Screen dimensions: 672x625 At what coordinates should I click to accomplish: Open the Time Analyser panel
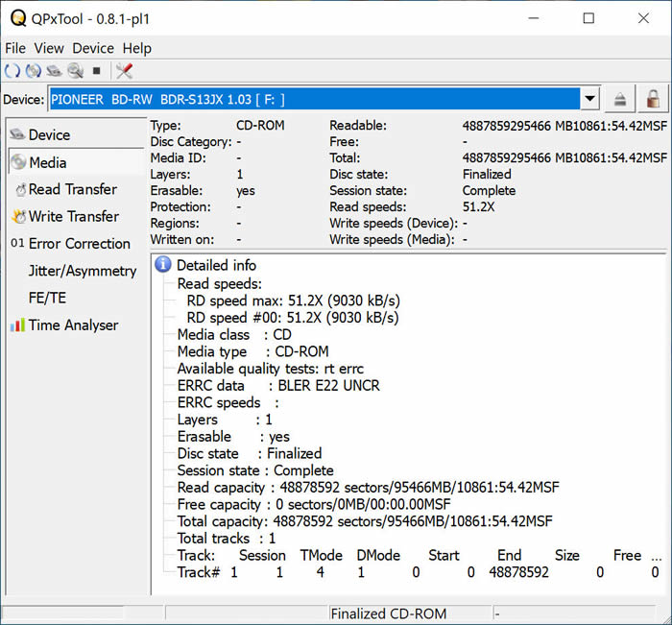point(73,325)
